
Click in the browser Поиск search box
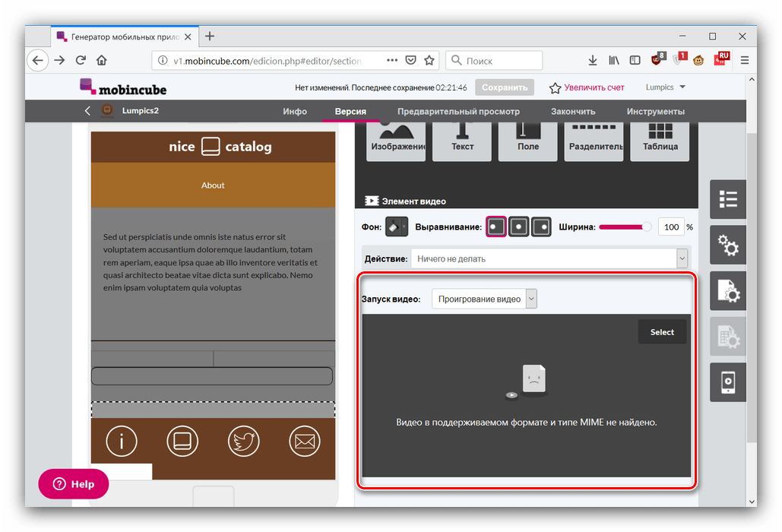494,60
